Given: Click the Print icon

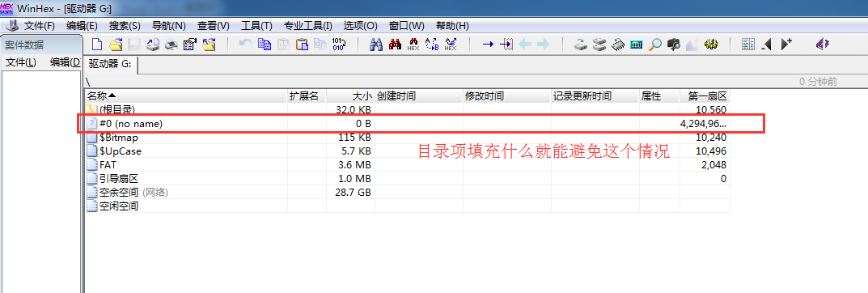Looking at the screenshot, I should (171, 45).
